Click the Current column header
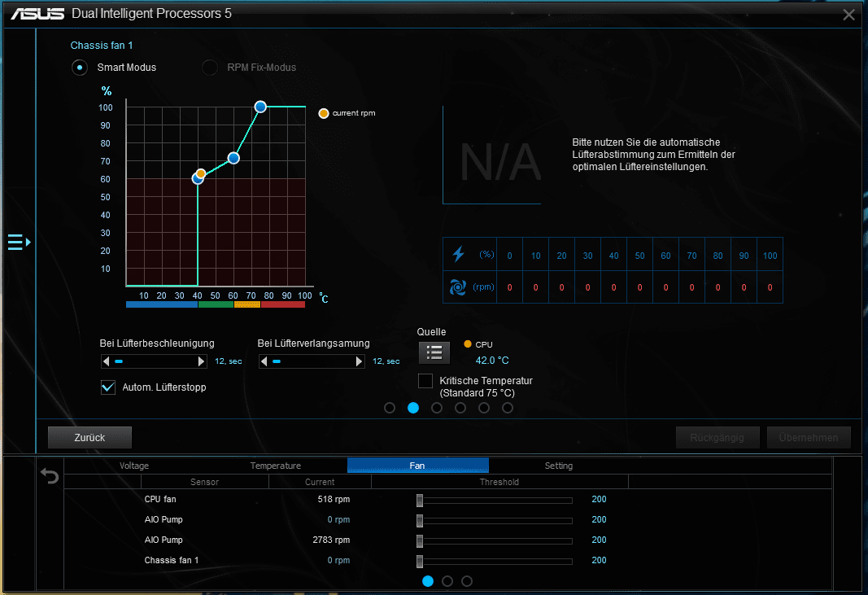Viewport: 868px width, 595px height. pos(320,482)
